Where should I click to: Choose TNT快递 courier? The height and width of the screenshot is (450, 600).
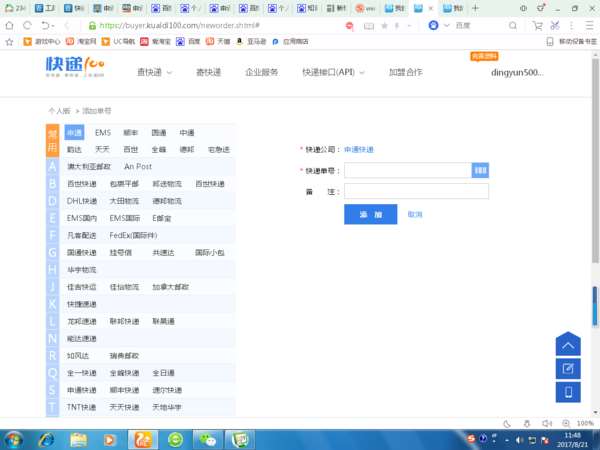[x=81, y=407]
